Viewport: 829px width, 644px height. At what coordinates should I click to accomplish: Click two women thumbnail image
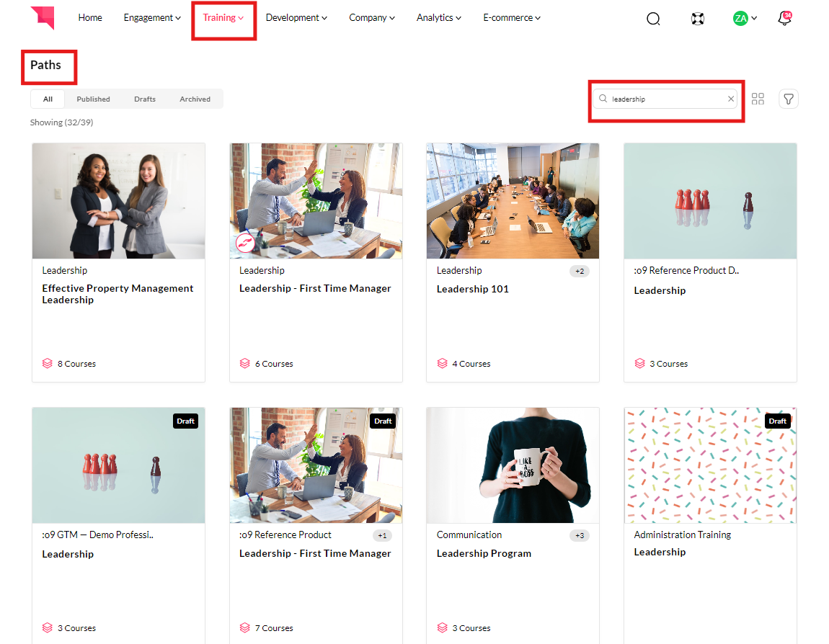click(x=118, y=201)
